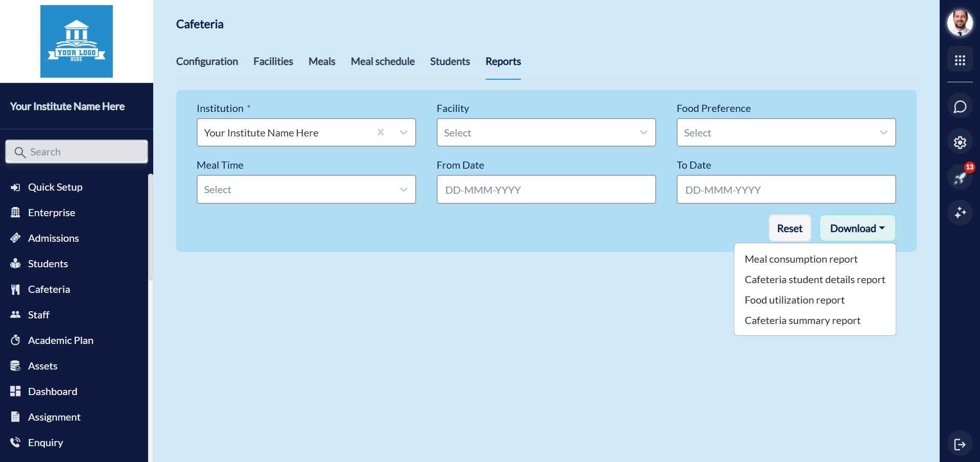Choose Cafeteria summary report from menu
This screenshot has height=462, width=980.
click(802, 320)
